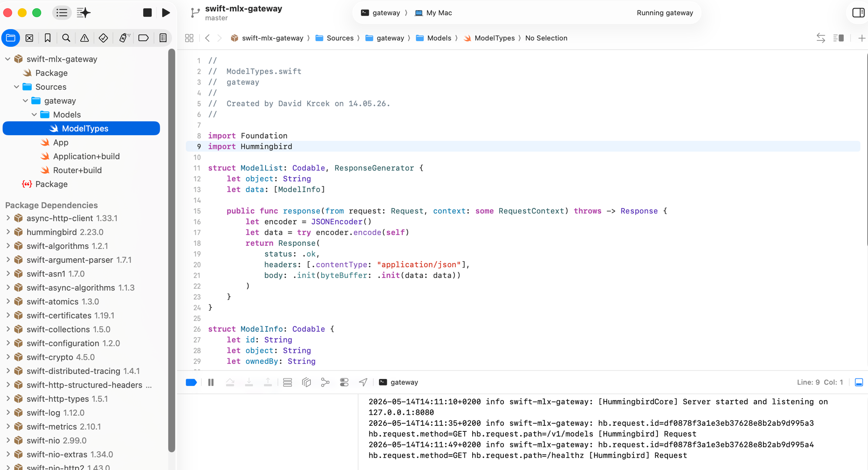The width and height of the screenshot is (868, 470).
Task: Expand hummingbird 2.23.0 dependency
Action: (x=8, y=232)
